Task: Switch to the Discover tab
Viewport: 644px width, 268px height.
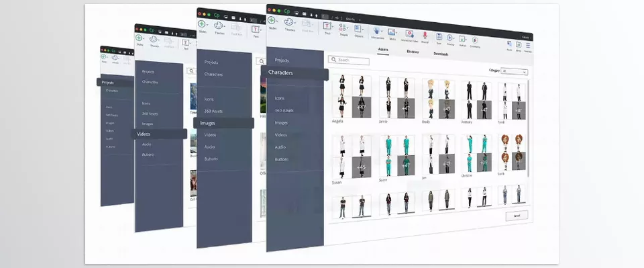Action: (x=413, y=52)
